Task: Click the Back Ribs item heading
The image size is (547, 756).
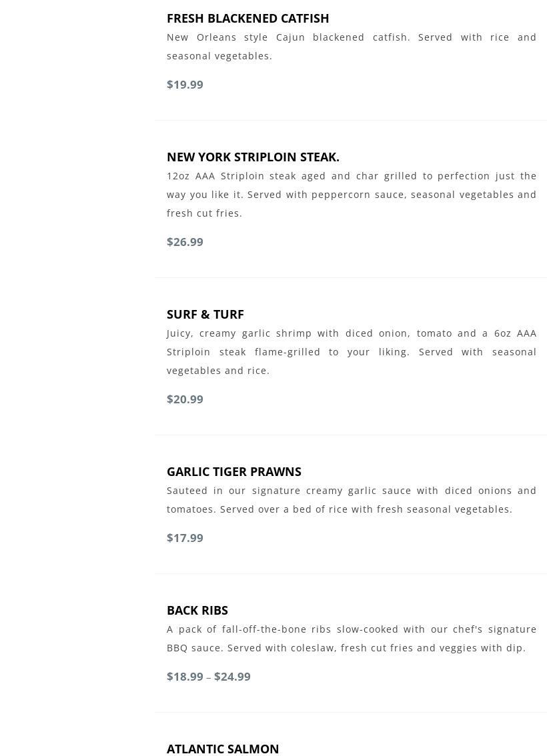Action: tap(197, 610)
